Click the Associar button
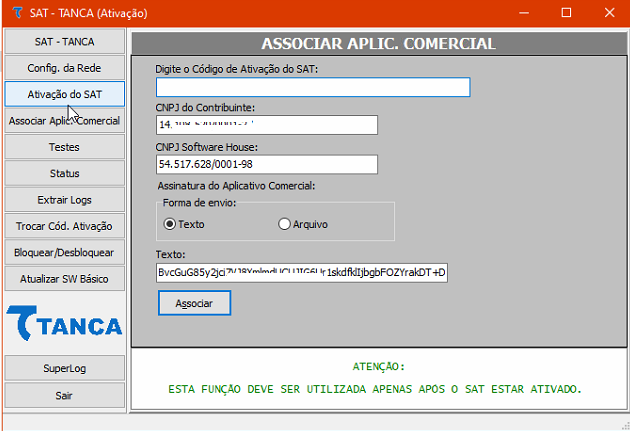 pos(194,303)
